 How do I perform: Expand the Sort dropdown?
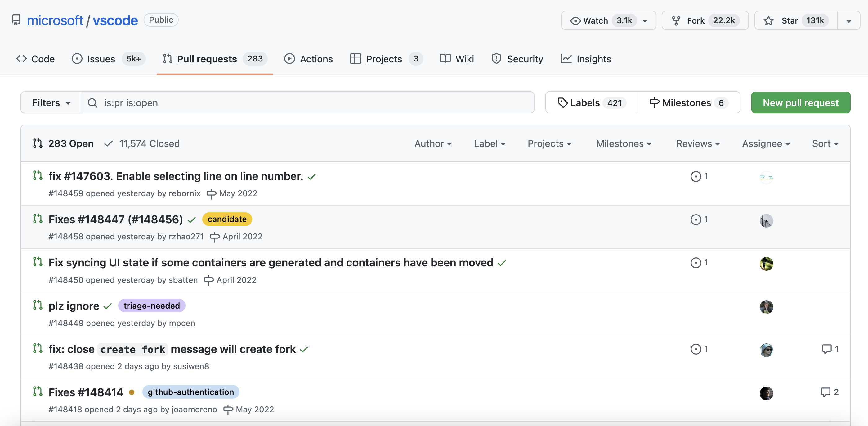click(825, 143)
